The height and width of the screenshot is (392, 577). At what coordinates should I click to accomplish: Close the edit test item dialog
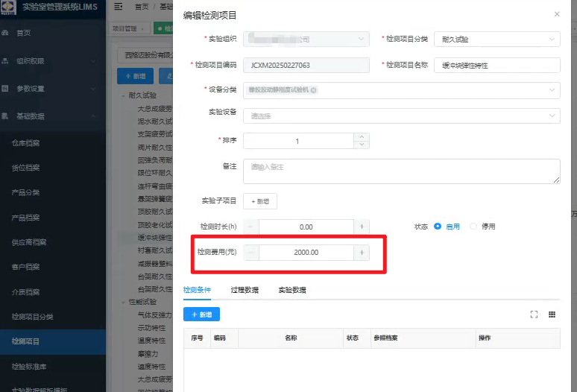[x=556, y=14]
